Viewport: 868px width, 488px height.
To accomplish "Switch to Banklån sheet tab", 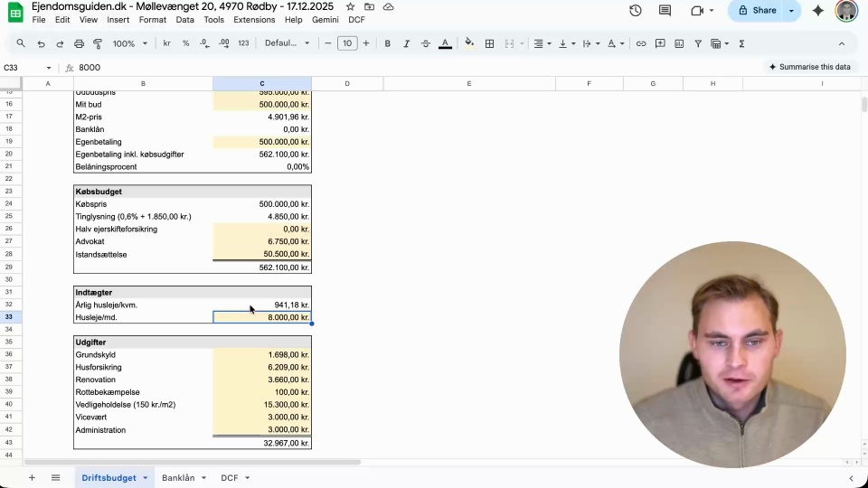I will pos(178,477).
